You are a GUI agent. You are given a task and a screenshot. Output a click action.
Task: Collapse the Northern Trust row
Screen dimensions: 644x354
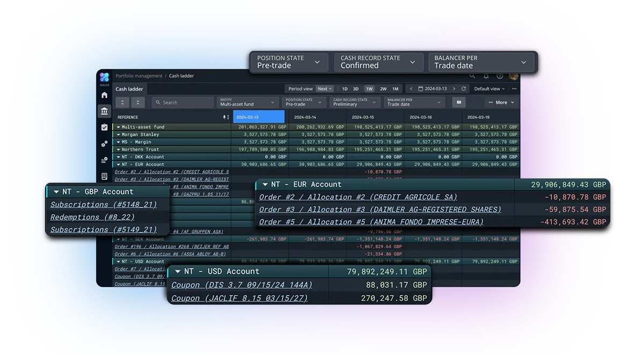pos(118,150)
